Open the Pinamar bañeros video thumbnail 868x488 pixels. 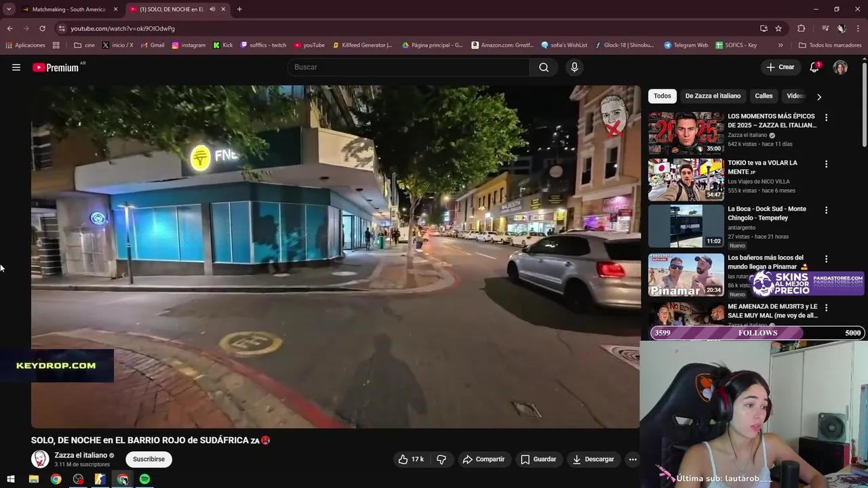pyautogui.click(x=686, y=274)
